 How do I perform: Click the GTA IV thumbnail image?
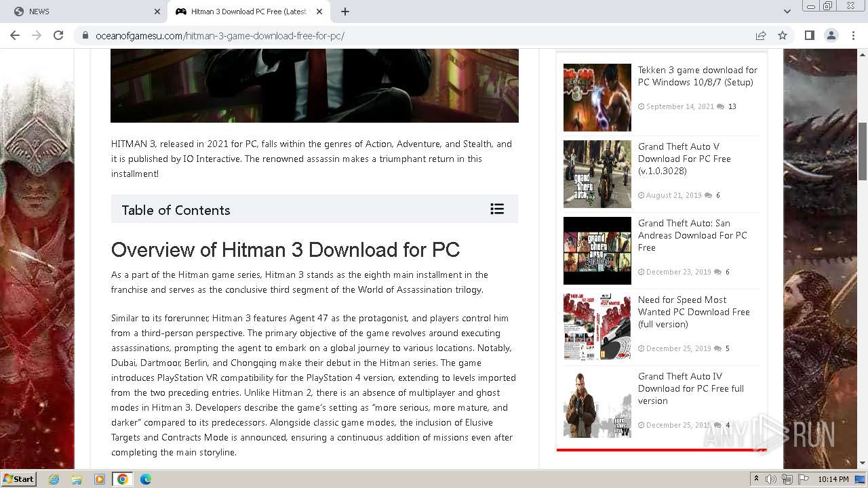(x=597, y=404)
